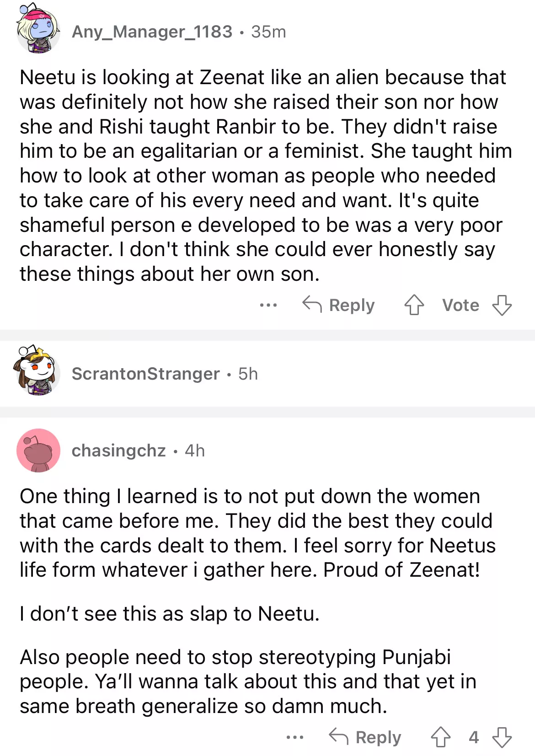Upvote Any_Manager_1183's comment
The width and height of the screenshot is (535, 756).
point(414,305)
